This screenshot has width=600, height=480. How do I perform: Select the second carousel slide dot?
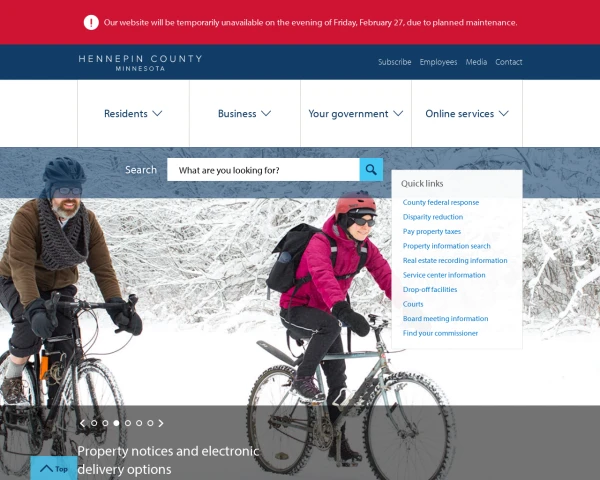coord(105,423)
